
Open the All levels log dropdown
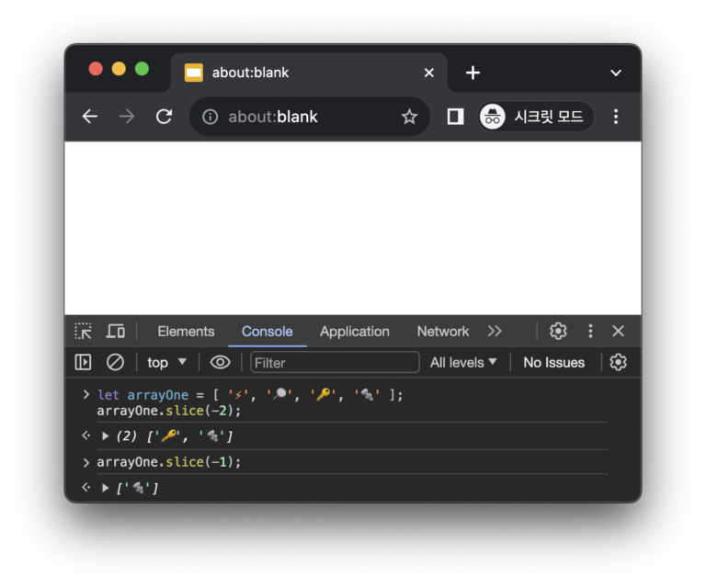click(x=463, y=362)
